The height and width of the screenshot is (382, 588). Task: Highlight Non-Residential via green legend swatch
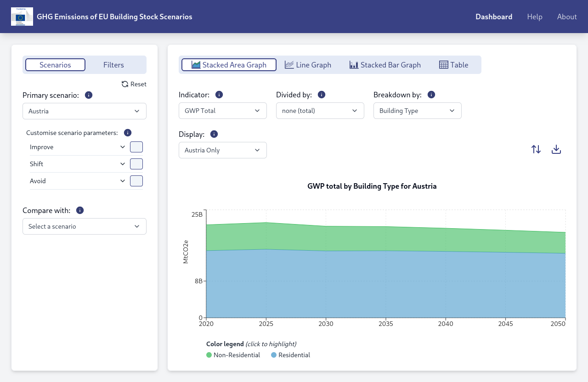(209, 355)
